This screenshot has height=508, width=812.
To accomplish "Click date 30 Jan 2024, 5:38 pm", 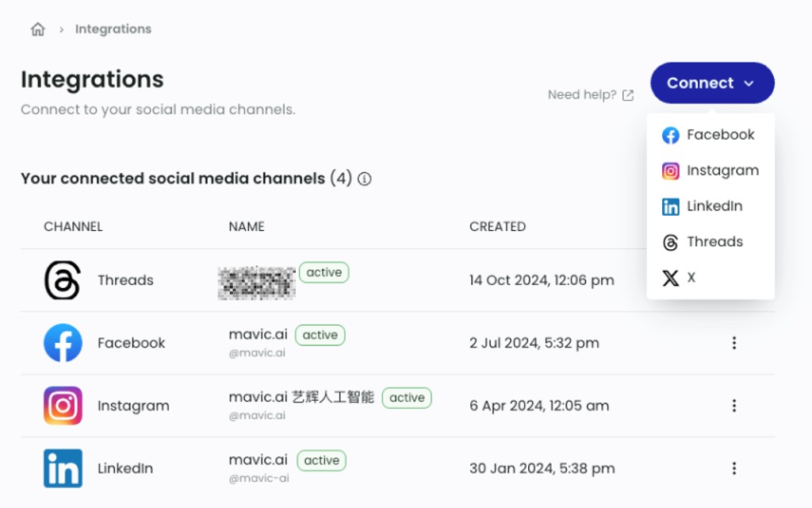I will tap(542, 468).
